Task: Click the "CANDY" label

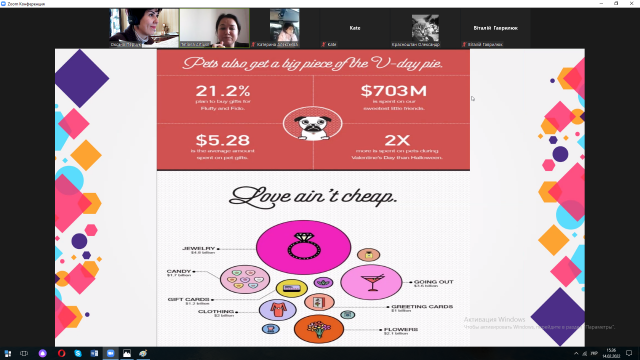Action: click(179, 271)
